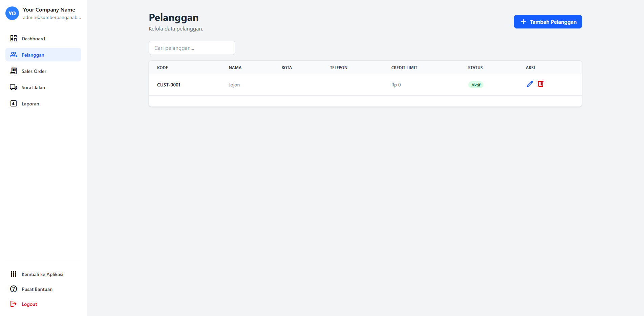
Task: Click the KODE column header
Action: click(163, 68)
